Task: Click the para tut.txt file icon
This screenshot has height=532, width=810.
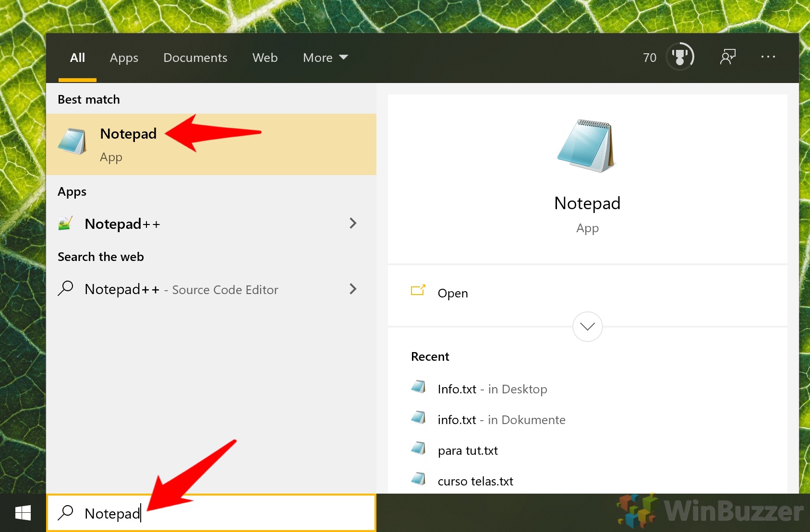Action: (x=419, y=448)
